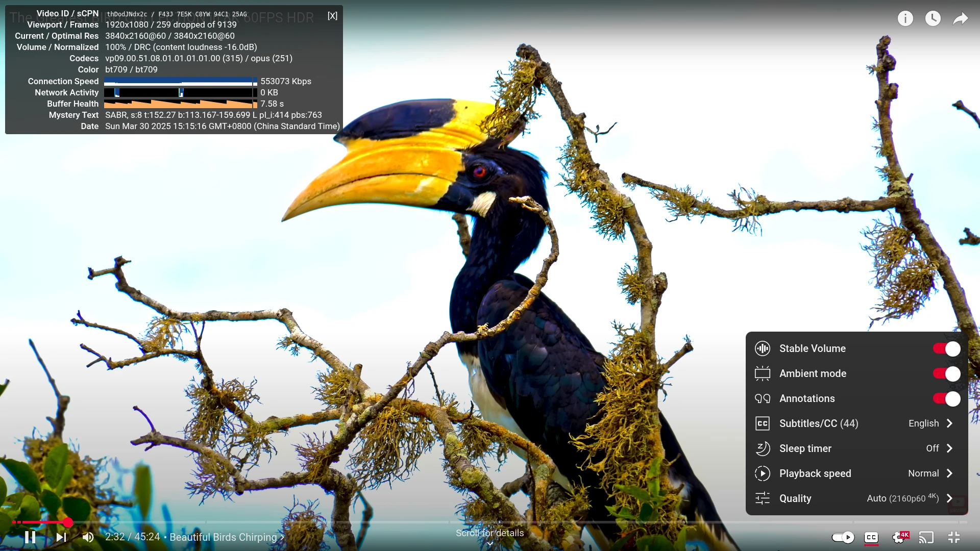Toggle the autoplay switch

point(843,537)
